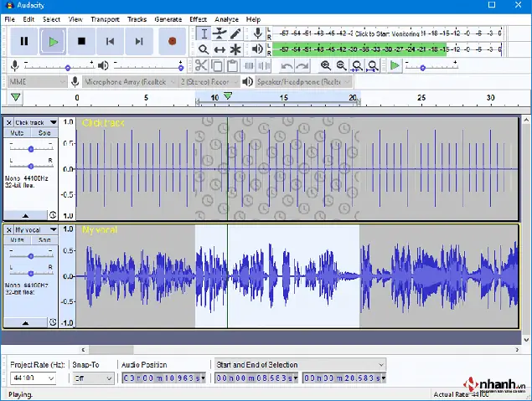The width and height of the screenshot is (532, 401).
Task: Pause playback with the Pause button
Action: coord(23,41)
